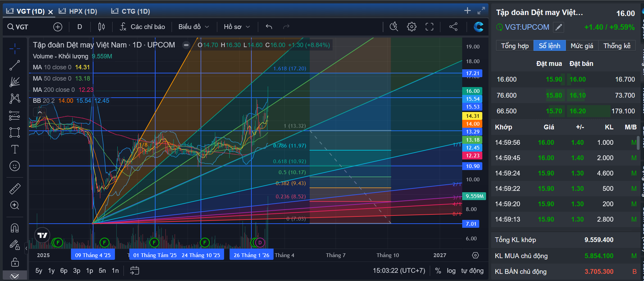Open the Thống kê tab
Image resolution: width=644 pixels, height=281 pixels.
617,46
